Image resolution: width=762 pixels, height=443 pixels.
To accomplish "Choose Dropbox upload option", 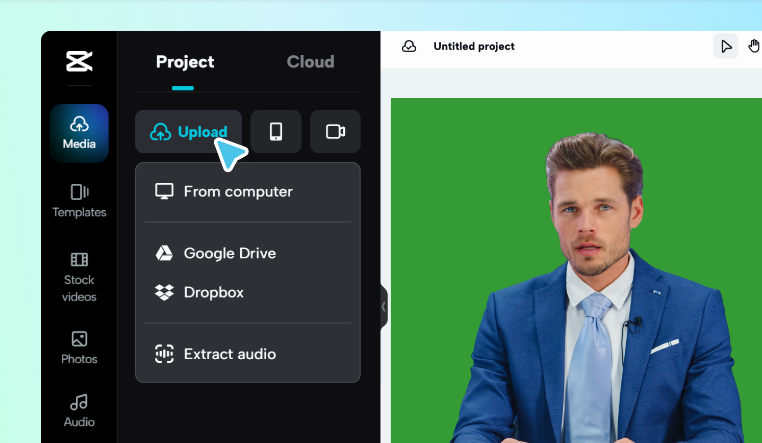I will (213, 292).
